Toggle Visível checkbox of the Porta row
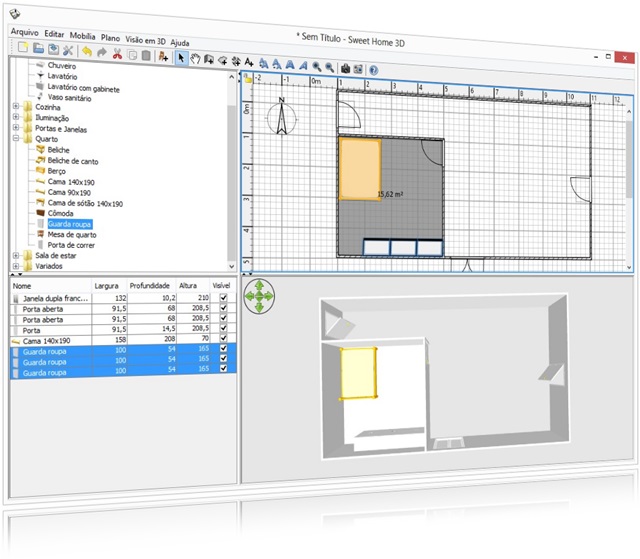 223,330
